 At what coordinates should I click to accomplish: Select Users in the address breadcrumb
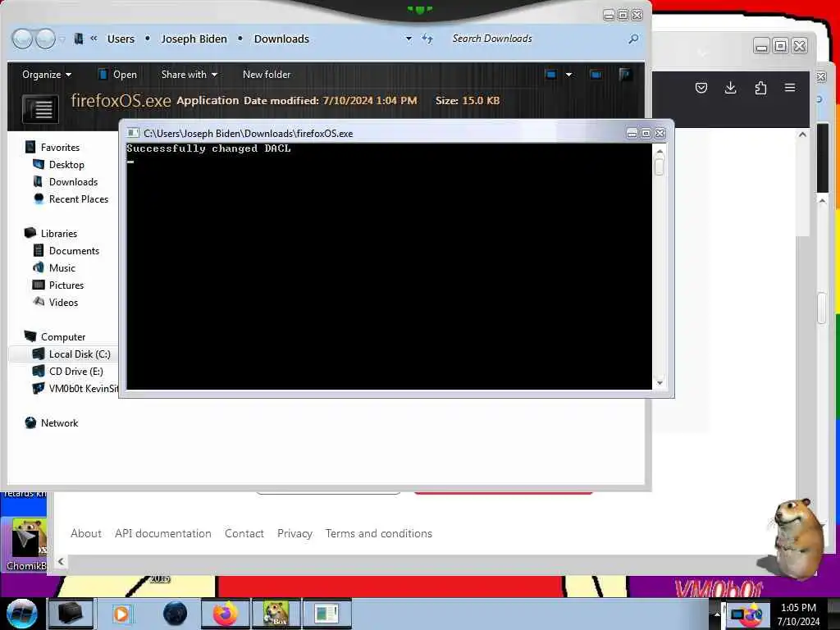click(x=121, y=39)
